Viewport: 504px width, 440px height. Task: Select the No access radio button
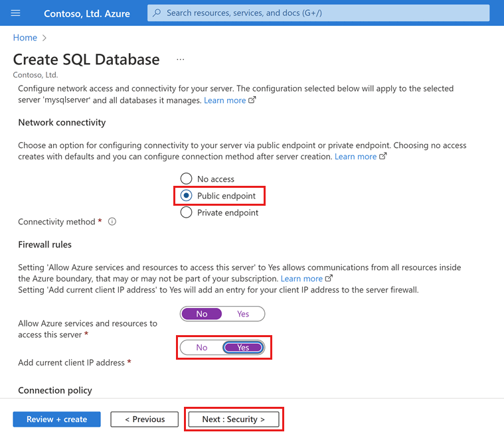click(186, 179)
